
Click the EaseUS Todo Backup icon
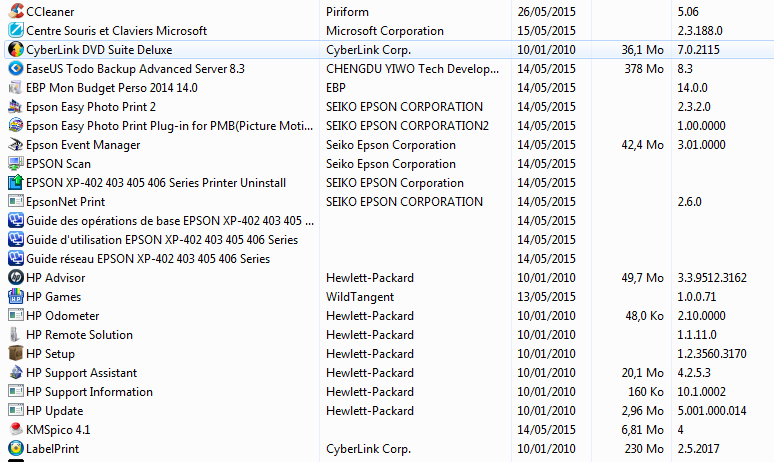click(16, 69)
